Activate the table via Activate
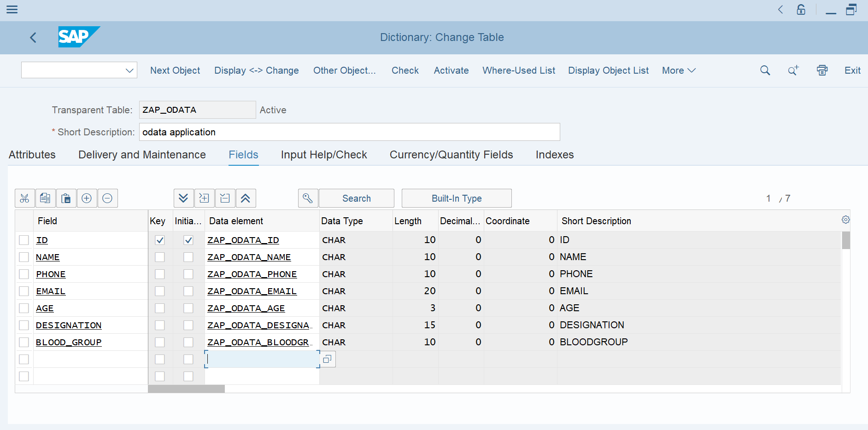This screenshot has width=868, height=430. pyautogui.click(x=451, y=70)
